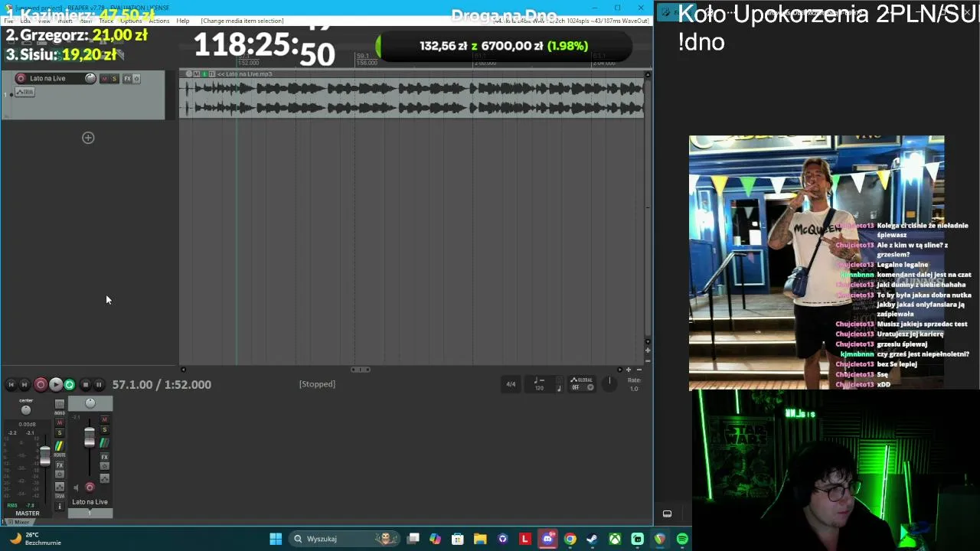Image resolution: width=980 pixels, height=551 pixels.
Task: Add a new track with the plus icon
Action: pos(88,138)
